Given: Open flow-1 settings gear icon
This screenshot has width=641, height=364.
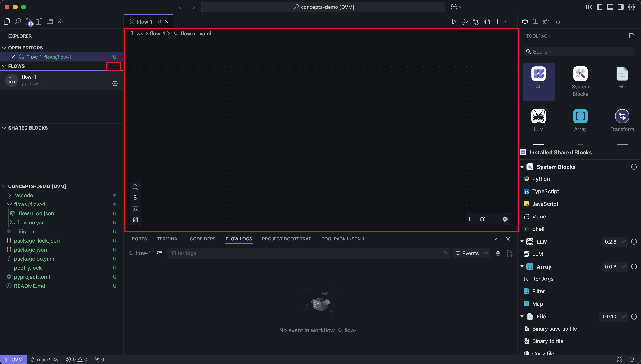Looking at the screenshot, I should [x=115, y=84].
